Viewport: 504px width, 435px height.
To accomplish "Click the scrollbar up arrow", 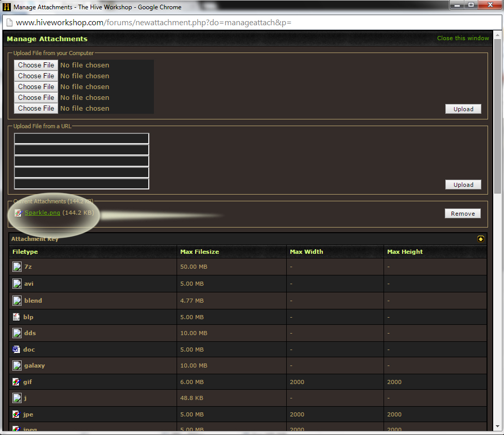I will coord(498,34).
